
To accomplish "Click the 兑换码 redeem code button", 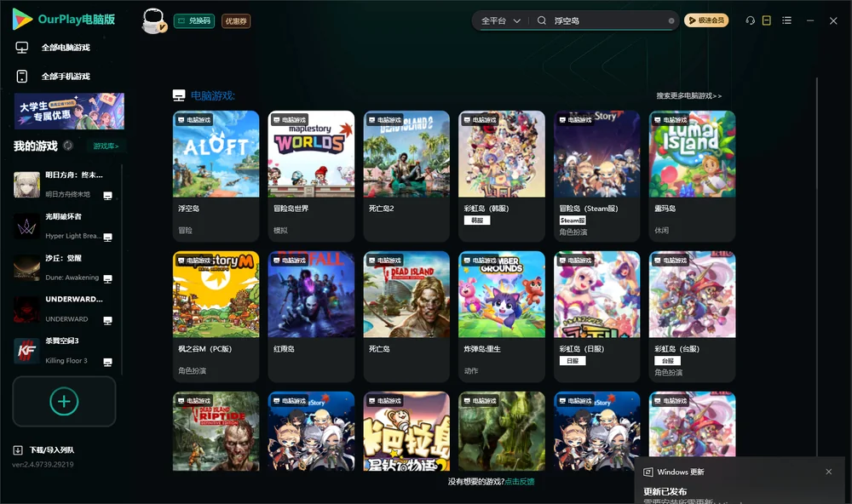I will click(x=194, y=20).
